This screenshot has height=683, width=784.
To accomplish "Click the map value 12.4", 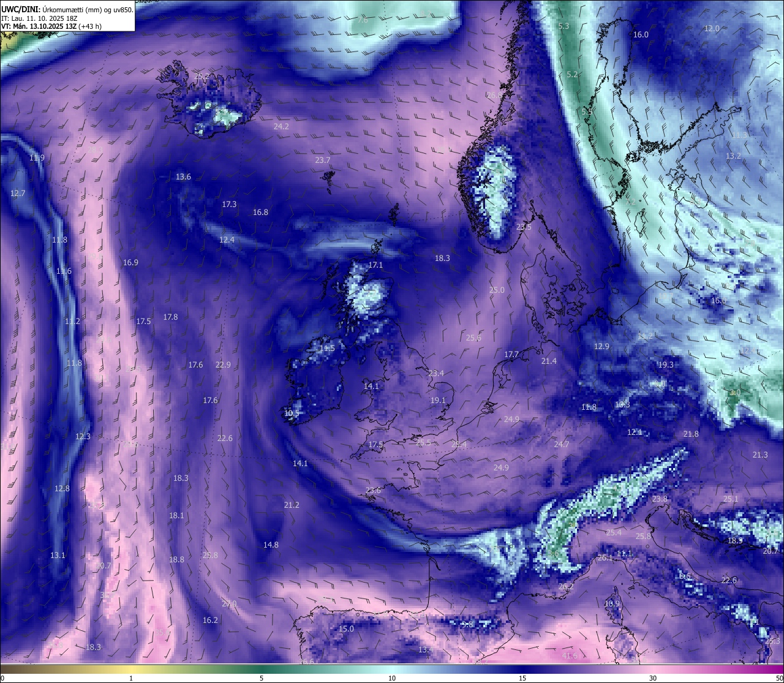I will pos(227,240).
